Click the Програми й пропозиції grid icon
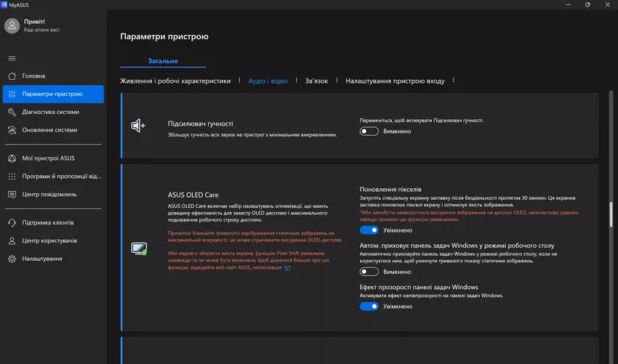Viewport: 618px width, 364px height. 12,176
